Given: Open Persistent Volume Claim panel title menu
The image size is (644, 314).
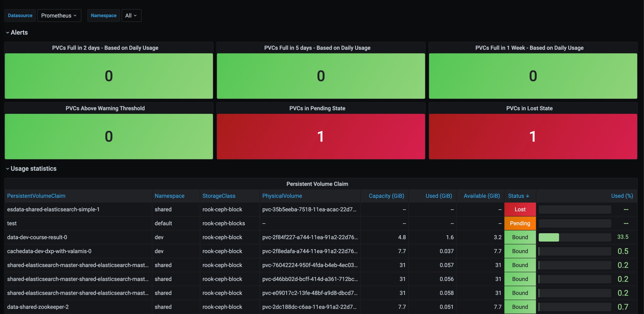Looking at the screenshot, I should [x=317, y=184].
